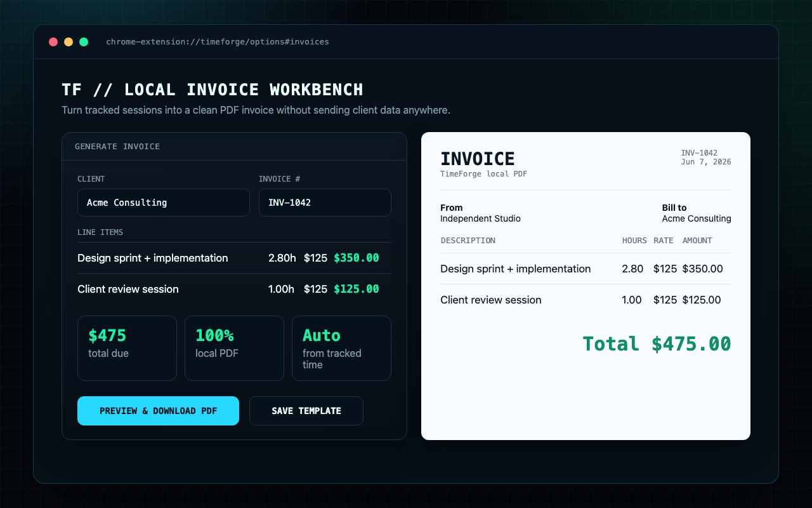Click the 'TF // LOCAL INVOICE WORKBENCH' title
Screen dimensions: 812x508
click(x=213, y=90)
